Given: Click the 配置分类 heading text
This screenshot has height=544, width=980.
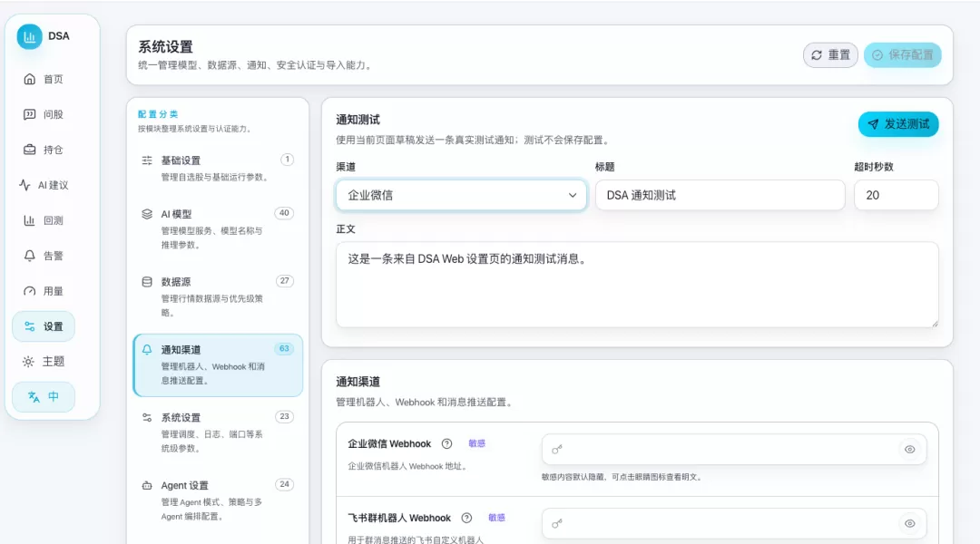Looking at the screenshot, I should 158,114.
